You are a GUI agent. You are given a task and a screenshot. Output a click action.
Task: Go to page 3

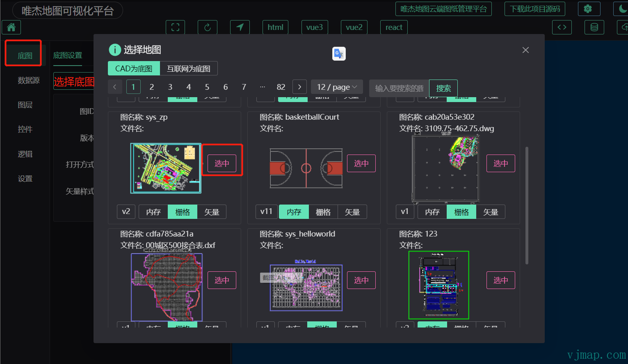pyautogui.click(x=170, y=87)
